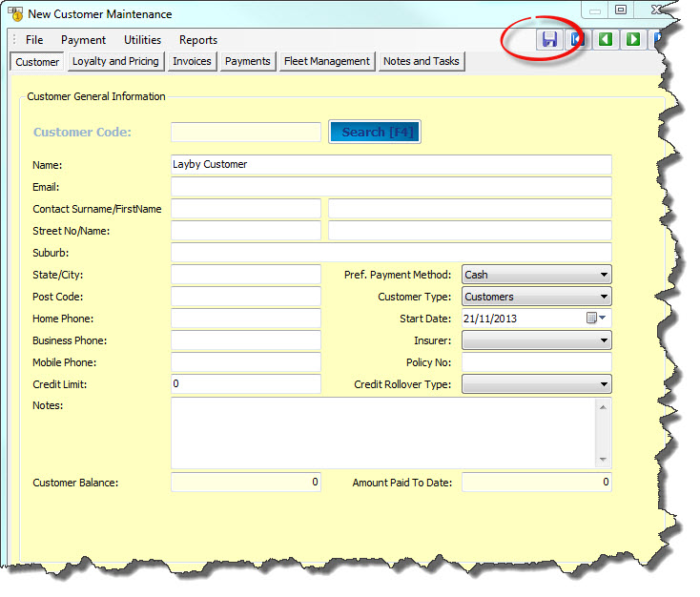Click the Name field with Layby Customer
The image size is (700, 597).
391,164
